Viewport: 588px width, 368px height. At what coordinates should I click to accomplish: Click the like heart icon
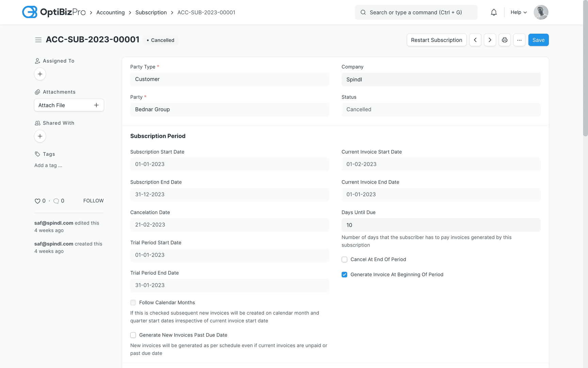(x=37, y=201)
